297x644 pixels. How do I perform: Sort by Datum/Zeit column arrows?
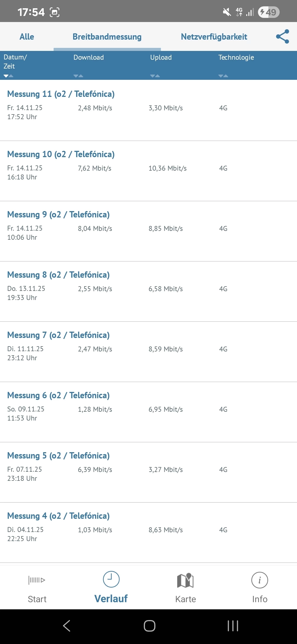coord(8,76)
